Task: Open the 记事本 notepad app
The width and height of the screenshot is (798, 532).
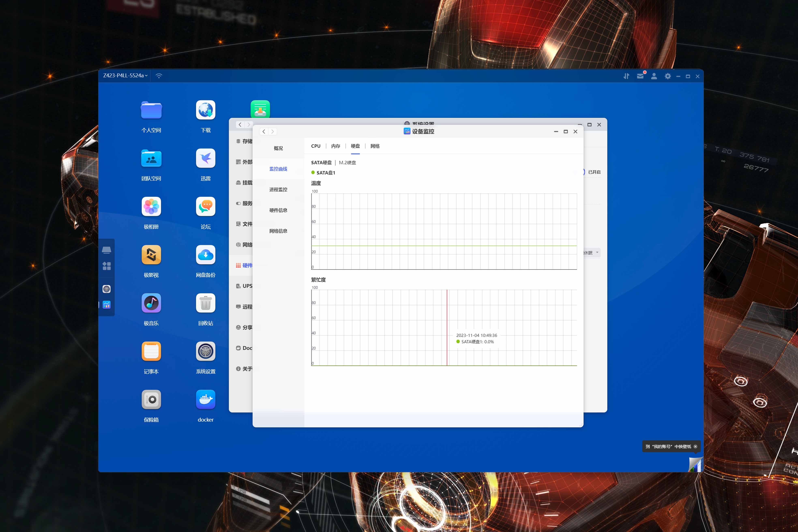Action: click(151, 351)
